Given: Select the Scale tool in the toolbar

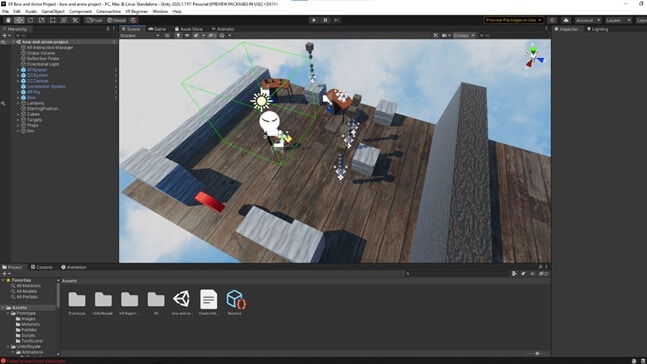Looking at the screenshot, I should coord(42,20).
